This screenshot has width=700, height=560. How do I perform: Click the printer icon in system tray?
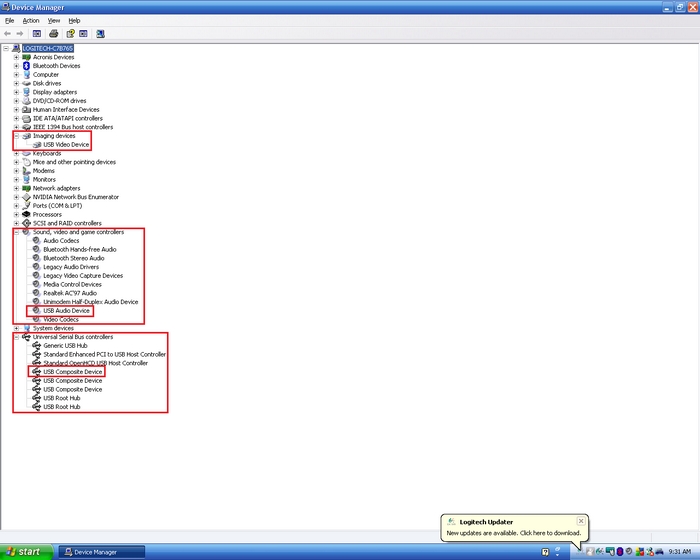tap(659, 552)
